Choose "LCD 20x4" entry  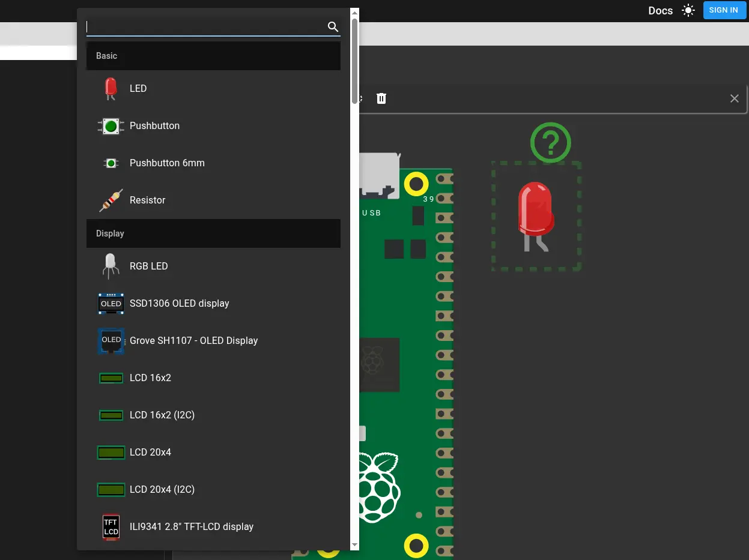213,453
